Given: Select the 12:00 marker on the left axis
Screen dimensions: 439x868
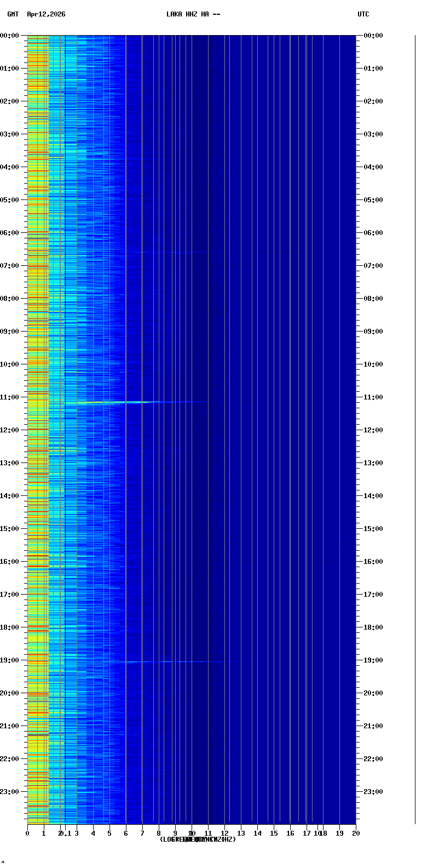Looking at the screenshot, I should click(9, 430).
